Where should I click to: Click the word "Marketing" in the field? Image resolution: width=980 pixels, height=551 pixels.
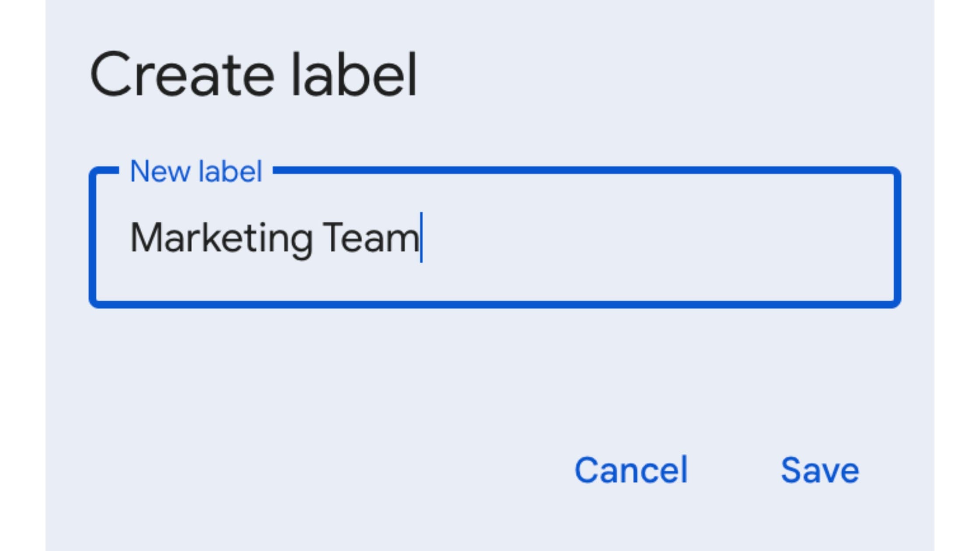221,238
